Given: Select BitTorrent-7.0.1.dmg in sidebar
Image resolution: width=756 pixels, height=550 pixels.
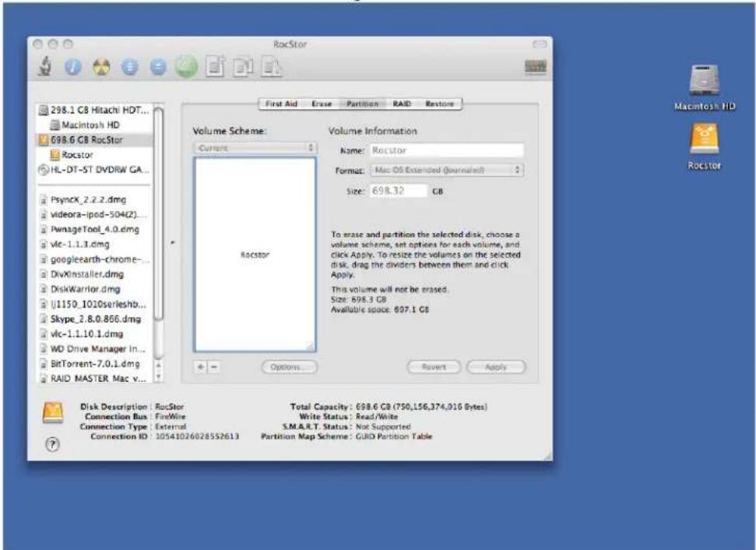Looking at the screenshot, I should click(94, 364).
